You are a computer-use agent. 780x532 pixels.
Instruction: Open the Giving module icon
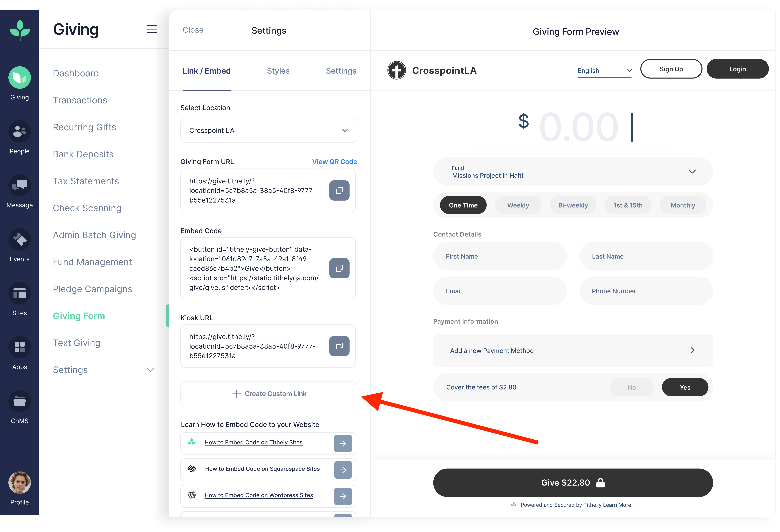pos(20,78)
